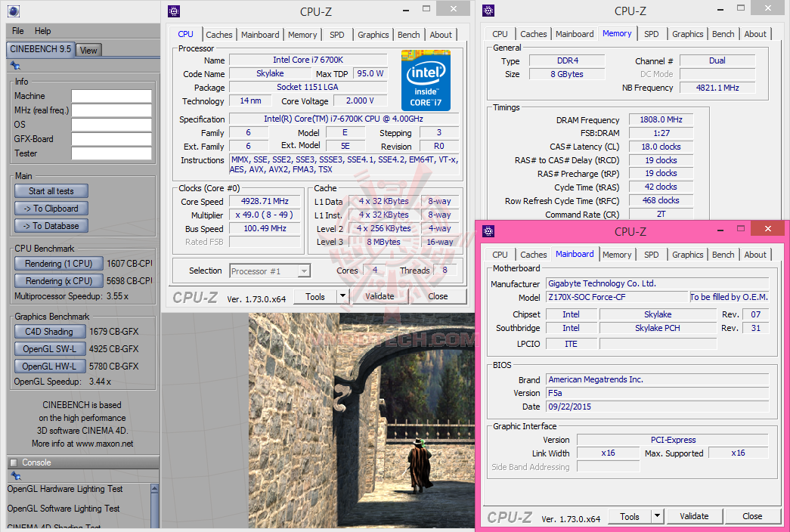
Task: Click the pin icon under the Console header
Action: (15, 476)
